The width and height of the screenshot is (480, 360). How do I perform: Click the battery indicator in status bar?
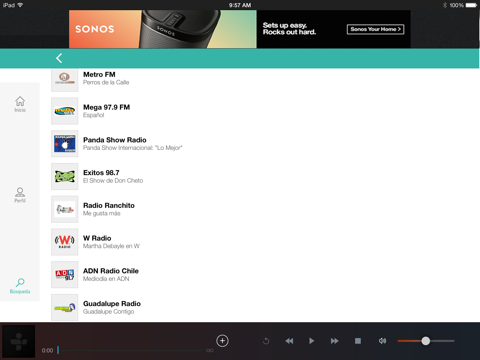471,5
